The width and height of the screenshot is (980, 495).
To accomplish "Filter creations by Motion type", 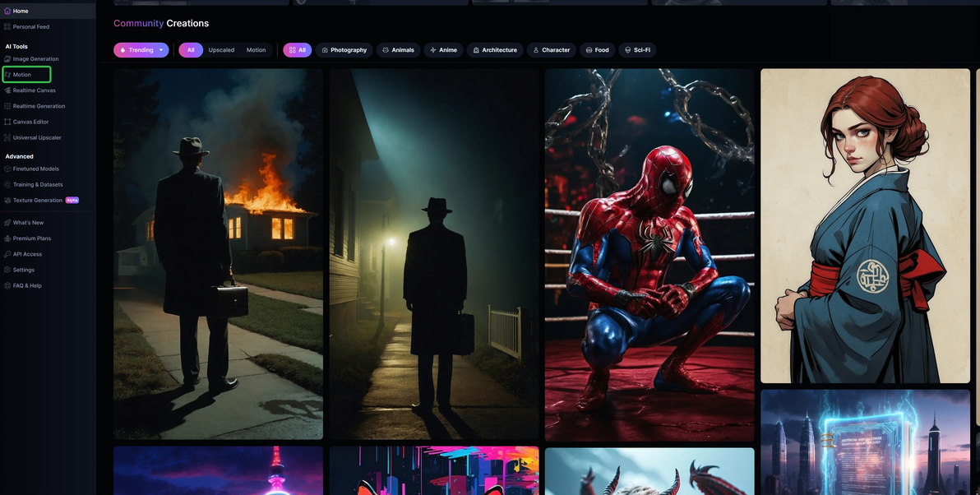I will (x=256, y=50).
